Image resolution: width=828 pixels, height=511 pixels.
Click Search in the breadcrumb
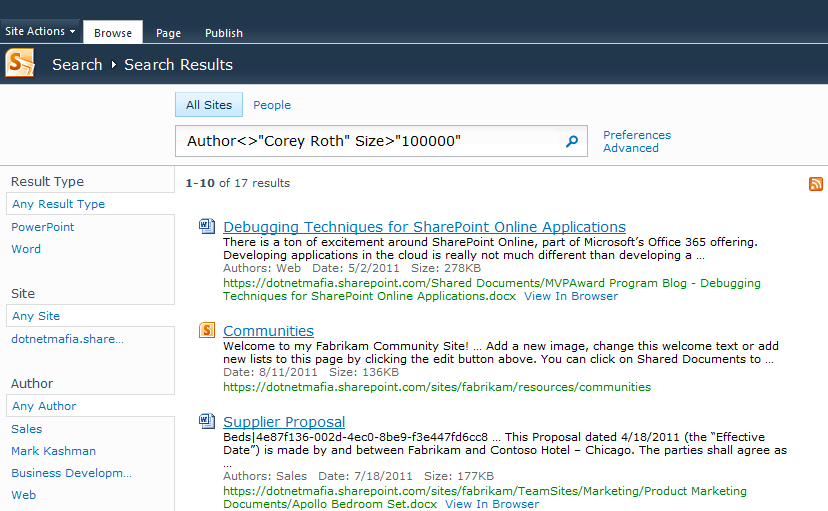pos(77,64)
